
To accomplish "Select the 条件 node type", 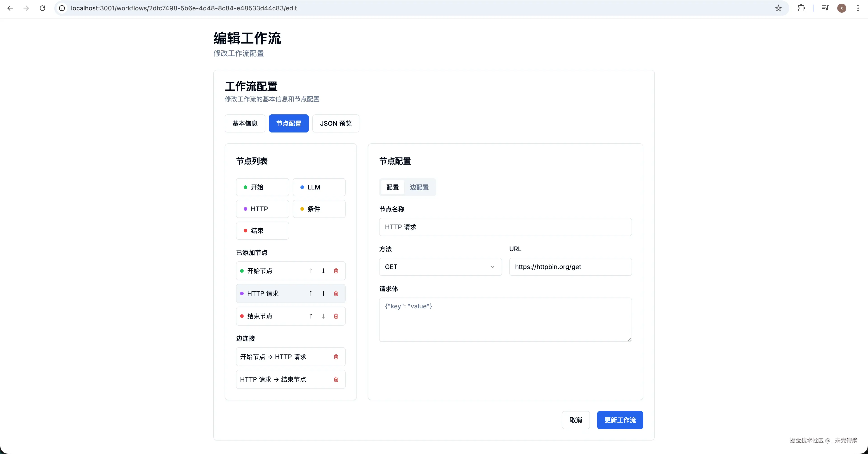I will tap(319, 209).
